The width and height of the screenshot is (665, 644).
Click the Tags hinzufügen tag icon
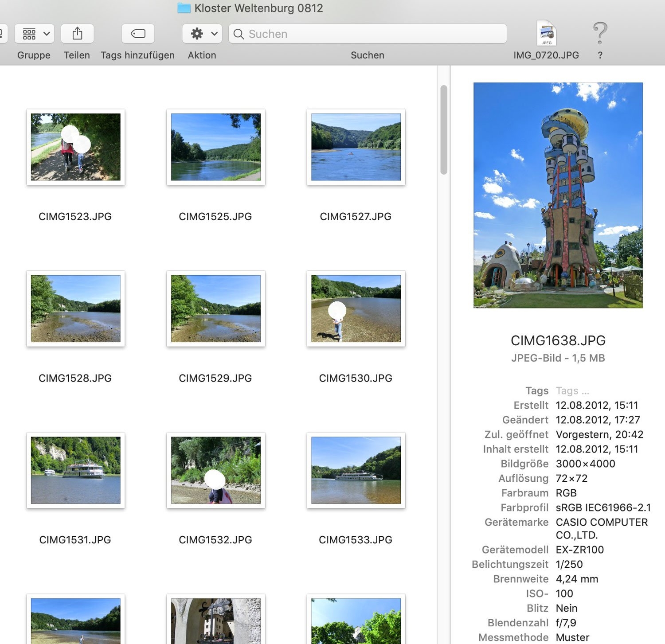click(138, 34)
